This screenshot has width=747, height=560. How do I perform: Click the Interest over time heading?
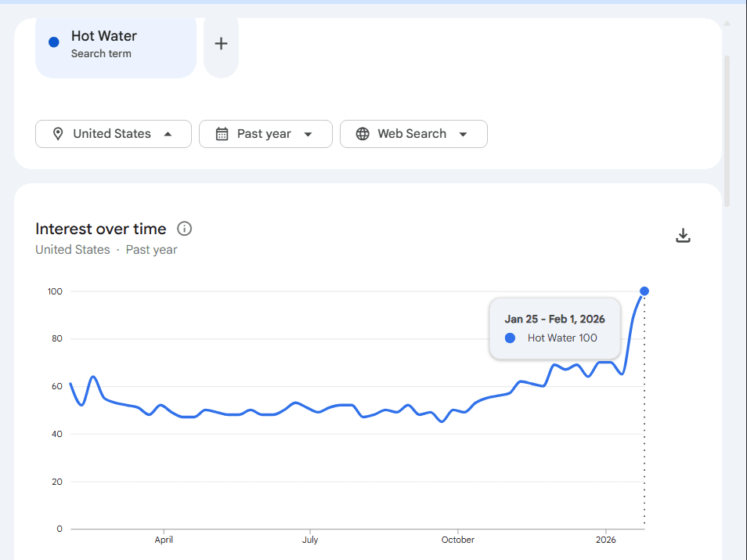101,229
